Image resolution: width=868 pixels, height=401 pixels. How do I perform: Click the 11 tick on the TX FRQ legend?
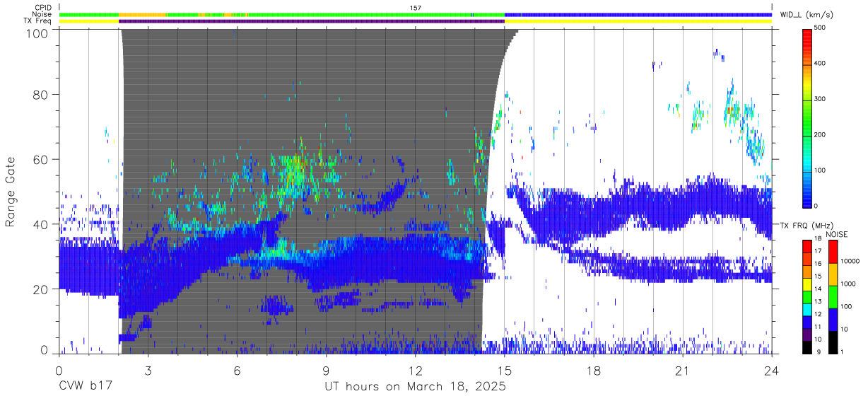[818, 327]
